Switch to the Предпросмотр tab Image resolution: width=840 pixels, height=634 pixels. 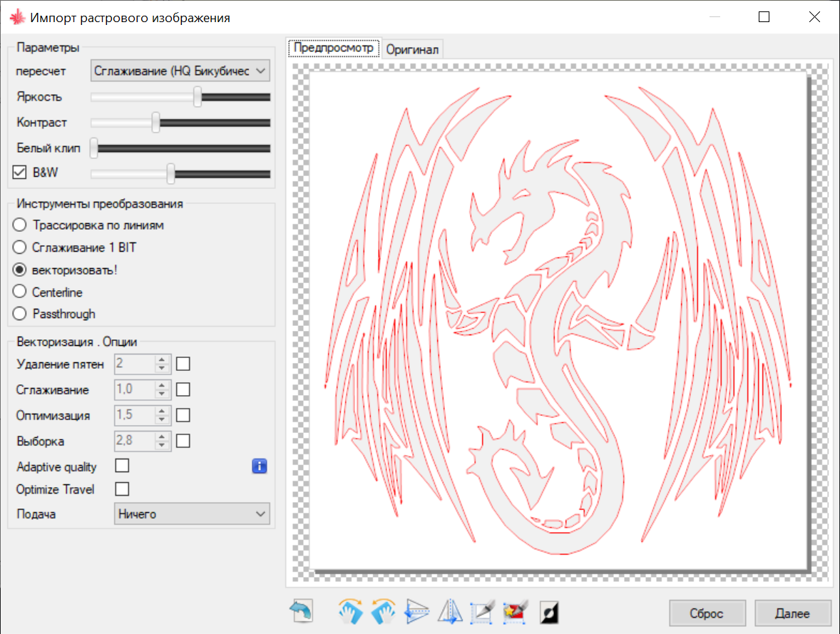pos(334,48)
